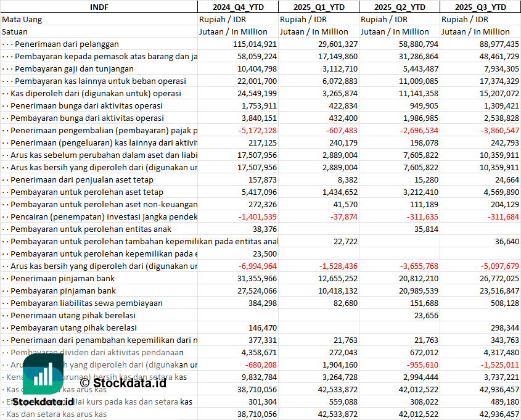Select the 2025_Q1_YTD column header
Viewport: 521px width, 420px height.
pos(319,7)
